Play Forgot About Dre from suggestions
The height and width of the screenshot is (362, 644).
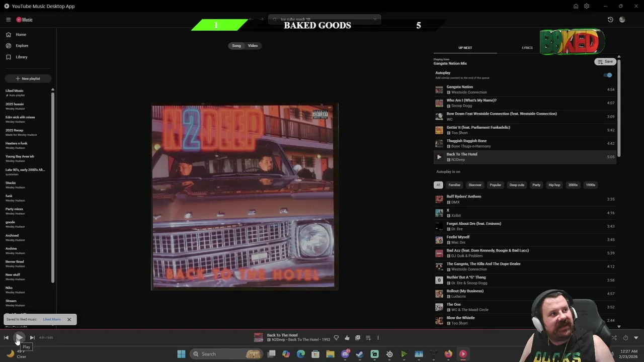(x=524, y=226)
